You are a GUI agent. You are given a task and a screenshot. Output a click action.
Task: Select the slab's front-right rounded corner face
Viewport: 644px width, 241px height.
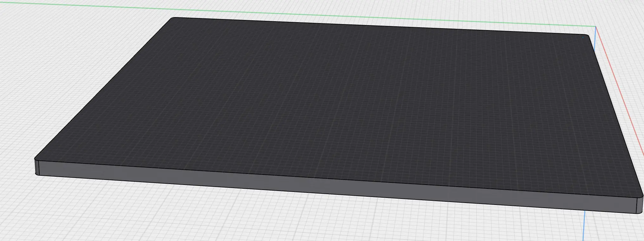click(x=640, y=206)
